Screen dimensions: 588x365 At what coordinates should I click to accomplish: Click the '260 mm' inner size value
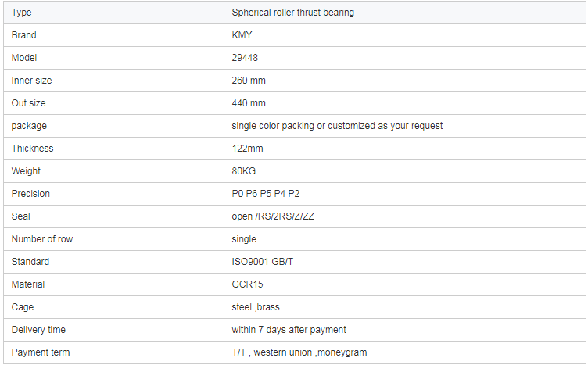(249, 81)
